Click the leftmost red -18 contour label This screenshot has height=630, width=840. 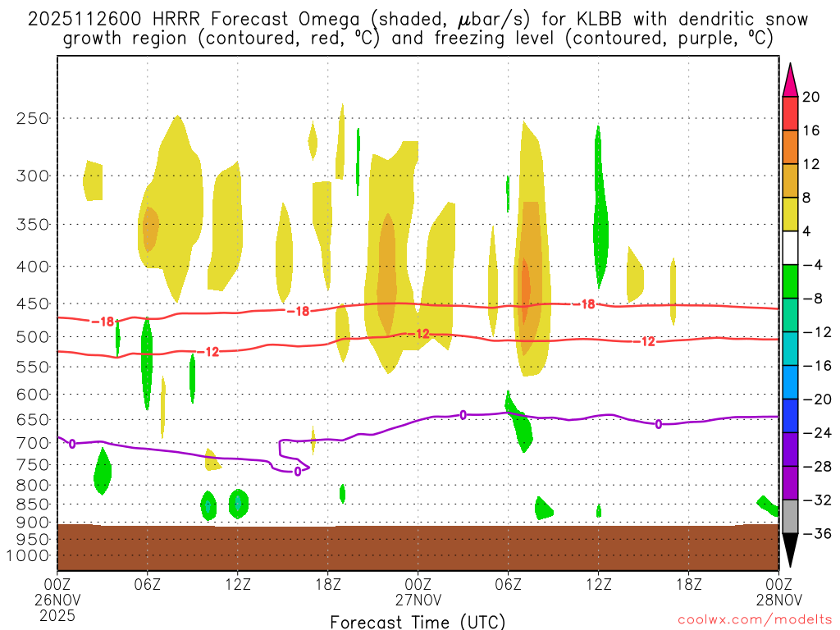coord(103,322)
